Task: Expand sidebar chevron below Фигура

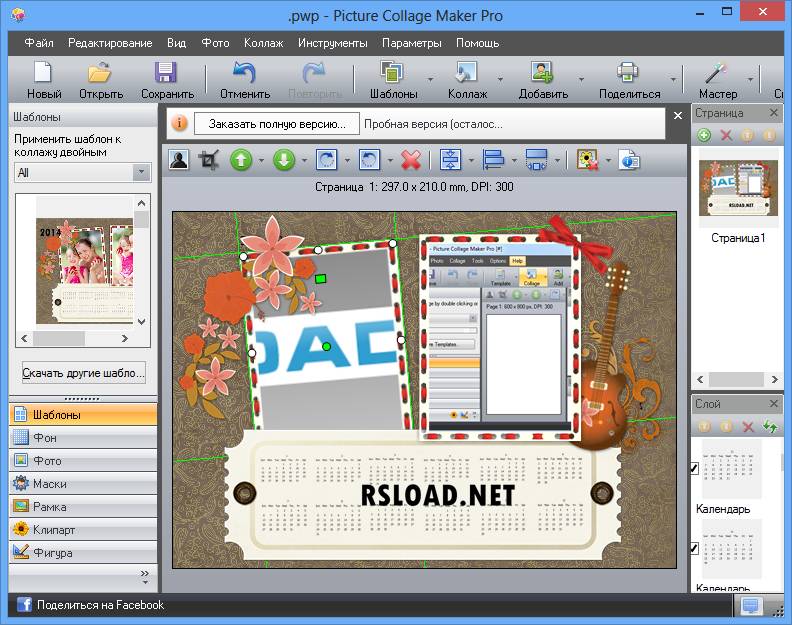Action: pyautogui.click(x=145, y=576)
